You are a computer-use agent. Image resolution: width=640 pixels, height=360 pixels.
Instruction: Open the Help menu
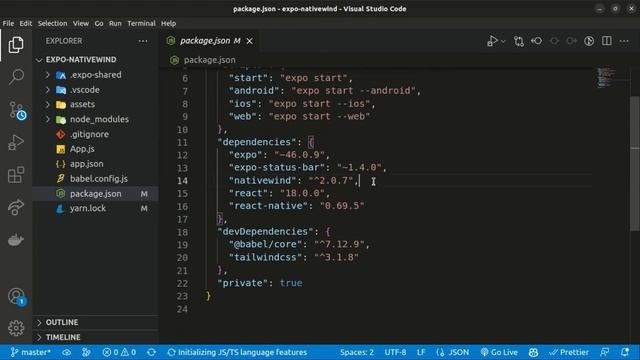pos(168,23)
